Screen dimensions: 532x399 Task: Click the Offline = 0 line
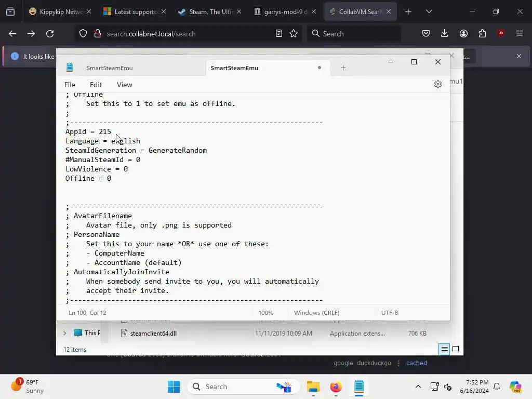[88, 179]
